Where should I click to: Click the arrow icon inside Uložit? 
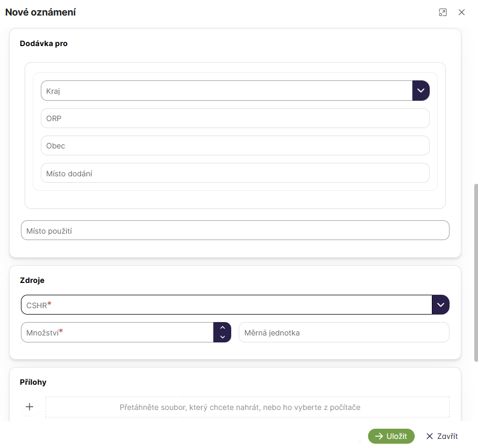379,436
